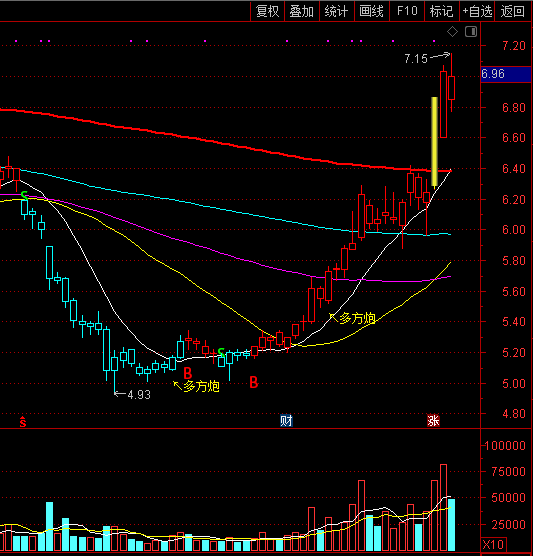Image resolution: width=533 pixels, height=556 pixels.
Task: Click the diamond icon near top right
Action: pos(452,32)
